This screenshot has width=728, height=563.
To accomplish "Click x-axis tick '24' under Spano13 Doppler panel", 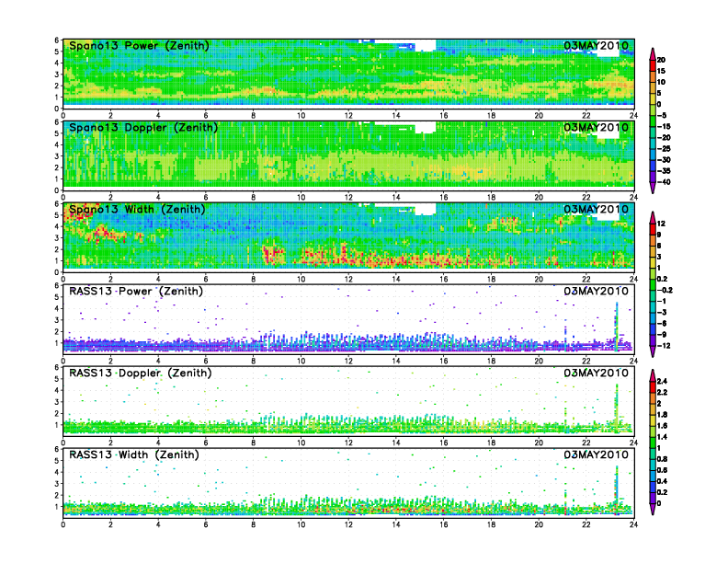I will (x=633, y=198).
